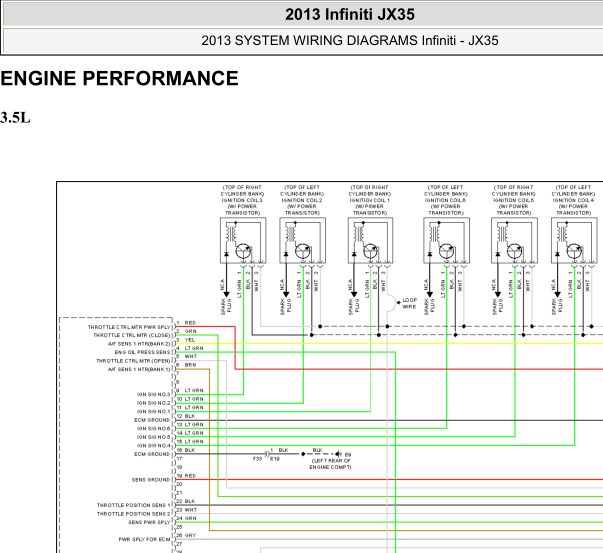Click the Ignition Coil 2 label text
This screenshot has height=553, width=603.
pyautogui.click(x=302, y=200)
